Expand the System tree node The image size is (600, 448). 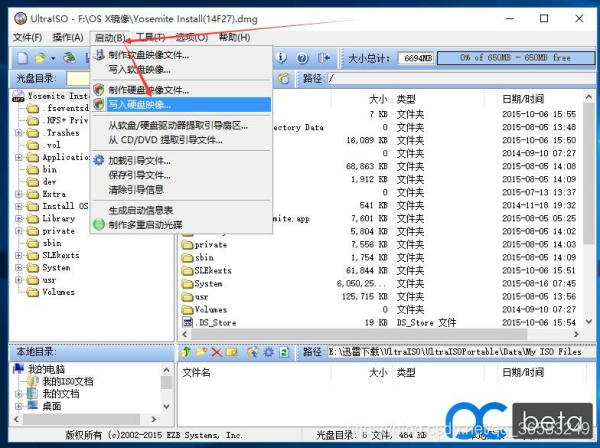coord(18,267)
